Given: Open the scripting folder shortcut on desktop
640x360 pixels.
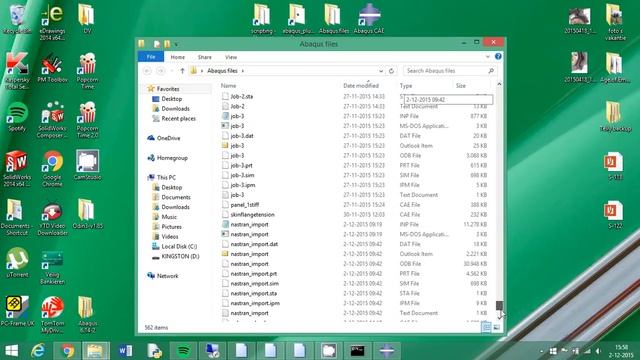Looking at the screenshot, I should click(x=262, y=18).
